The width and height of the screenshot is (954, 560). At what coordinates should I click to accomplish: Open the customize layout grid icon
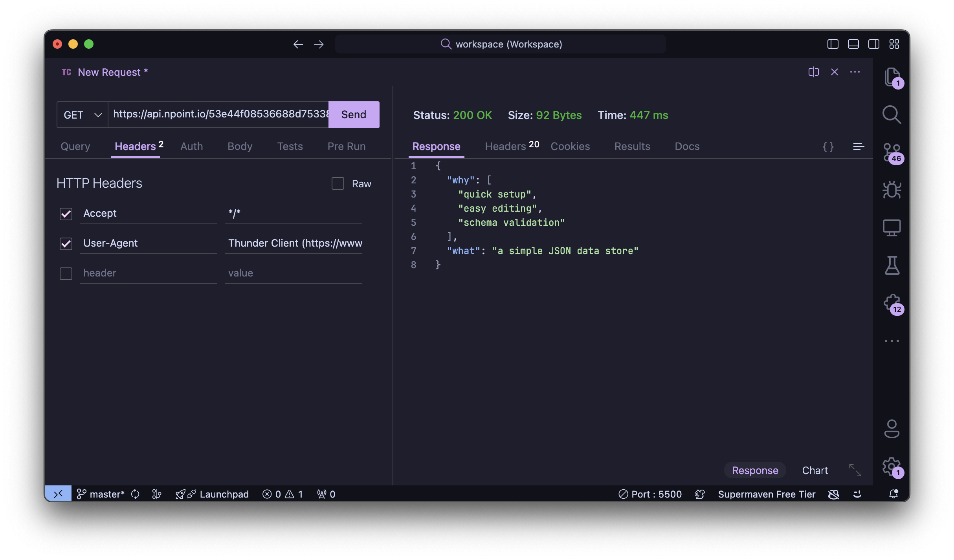[x=894, y=44]
